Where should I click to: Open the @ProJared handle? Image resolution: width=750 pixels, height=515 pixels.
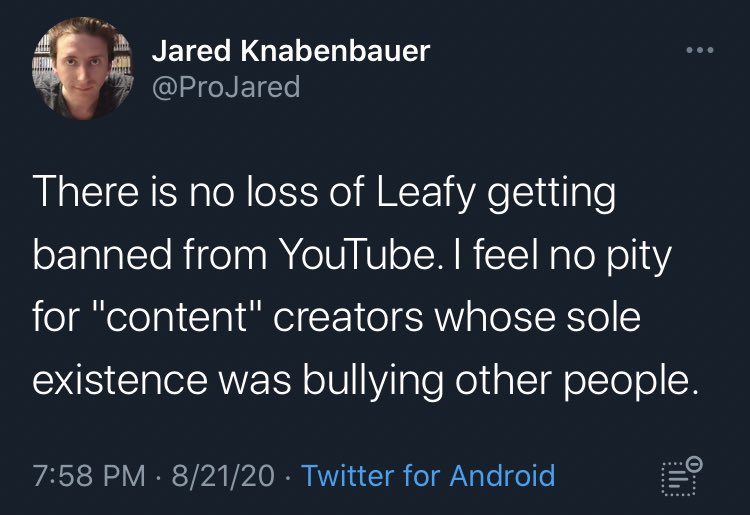pyautogui.click(x=226, y=87)
